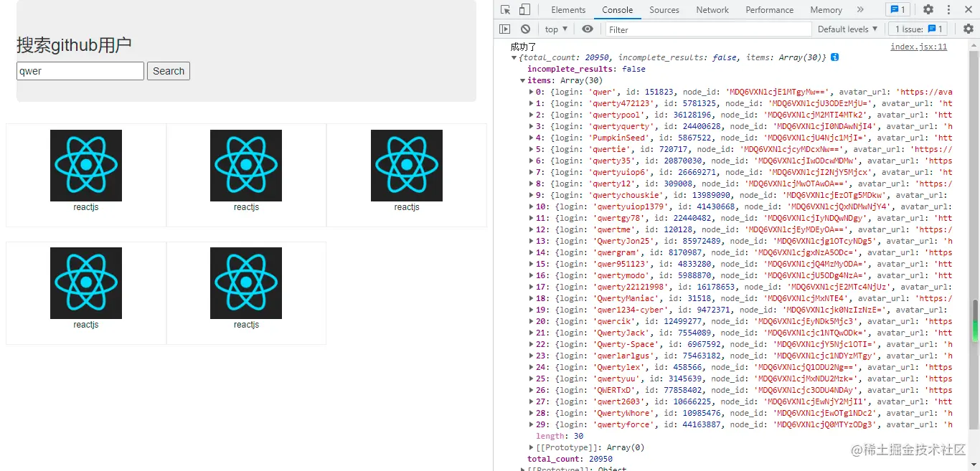The image size is (980, 471).
Task: Click the Search button
Action: pos(169,71)
